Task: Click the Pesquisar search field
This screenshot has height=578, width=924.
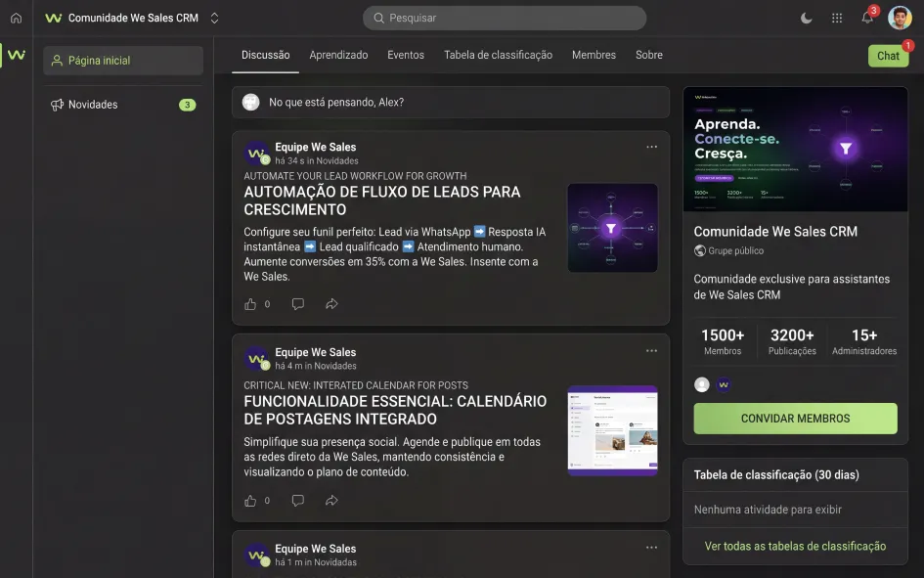Action: click(x=505, y=18)
